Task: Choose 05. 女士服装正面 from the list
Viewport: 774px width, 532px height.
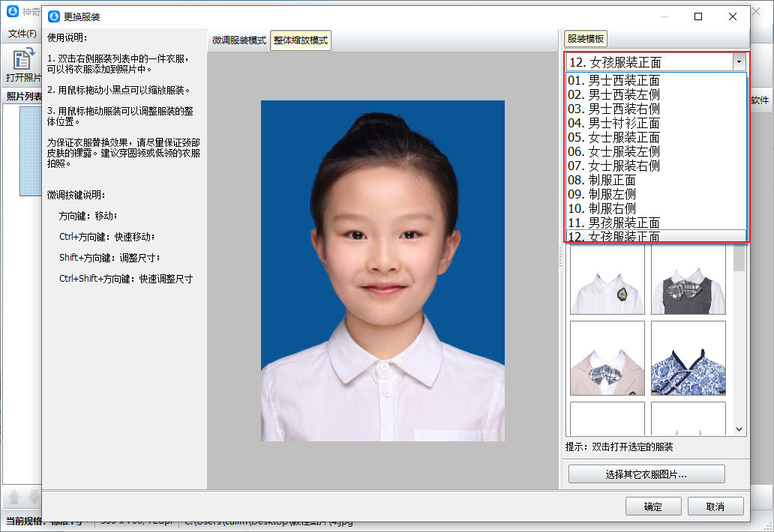Action: (x=613, y=138)
